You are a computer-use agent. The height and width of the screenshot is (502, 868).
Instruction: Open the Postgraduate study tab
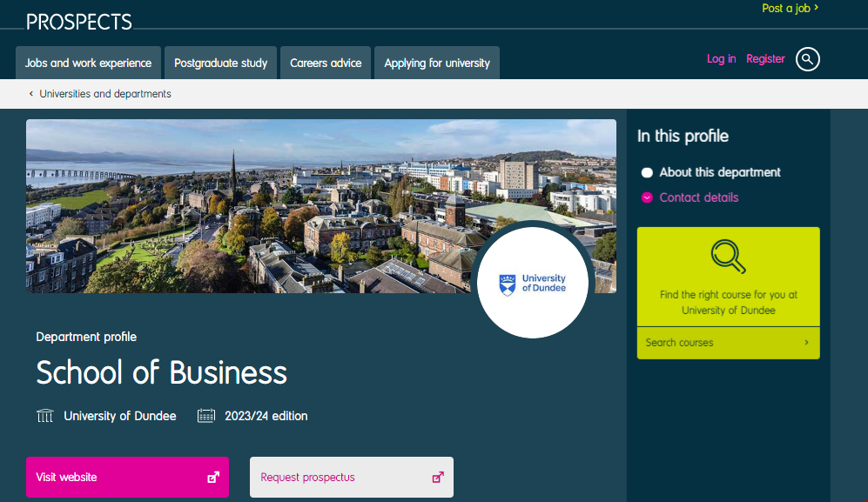[220, 63]
